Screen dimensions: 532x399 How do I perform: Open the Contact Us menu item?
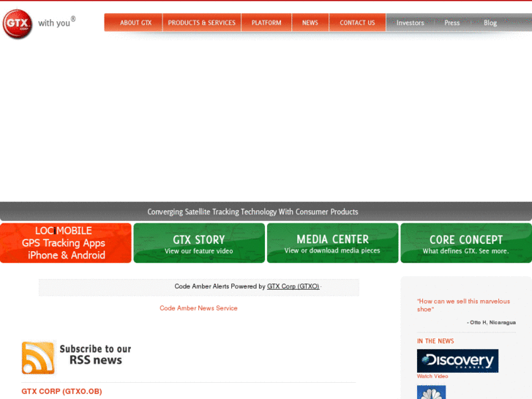tap(357, 23)
